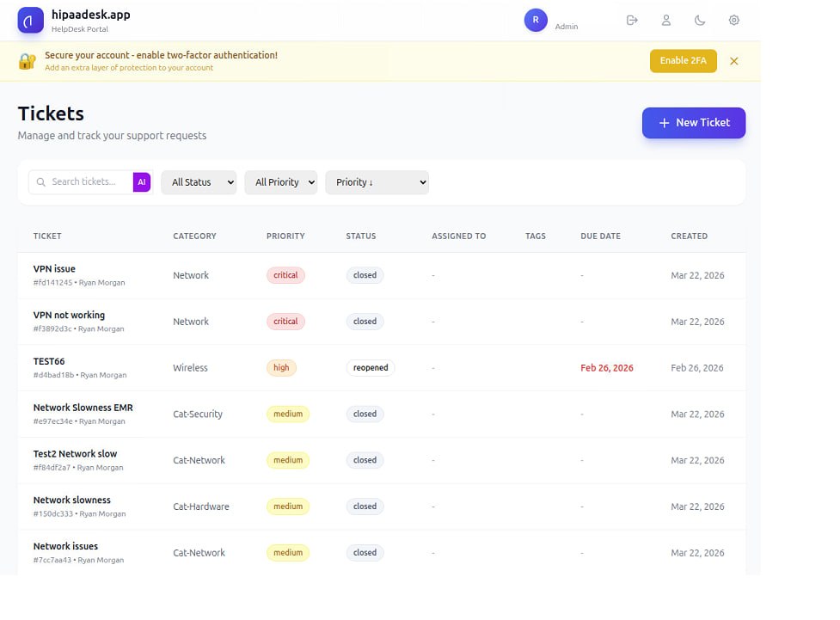Click the logout icon in the header
Image resolution: width=840 pixels, height=620 pixels.
pos(632,20)
